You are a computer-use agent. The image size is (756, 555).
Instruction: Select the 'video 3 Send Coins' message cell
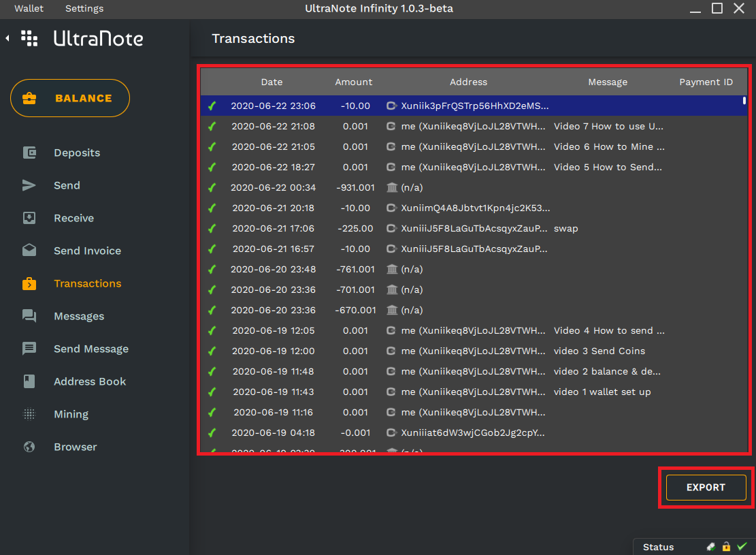pos(599,351)
